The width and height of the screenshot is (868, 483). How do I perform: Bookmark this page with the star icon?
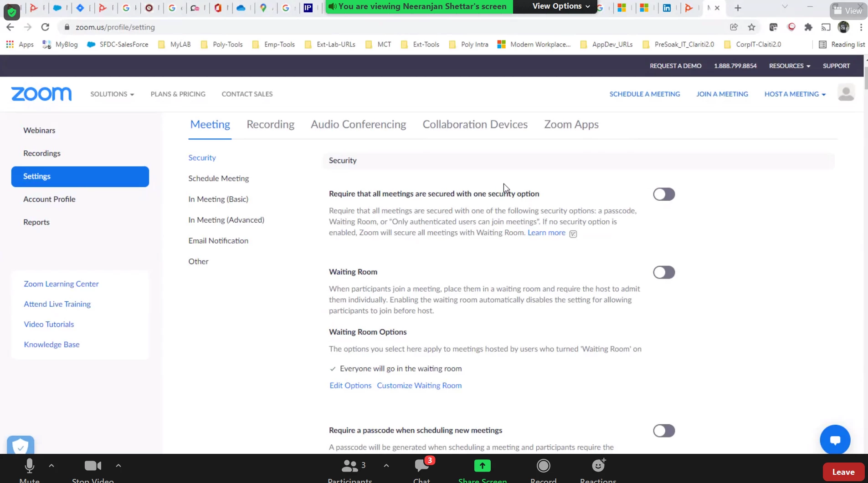[752, 27]
